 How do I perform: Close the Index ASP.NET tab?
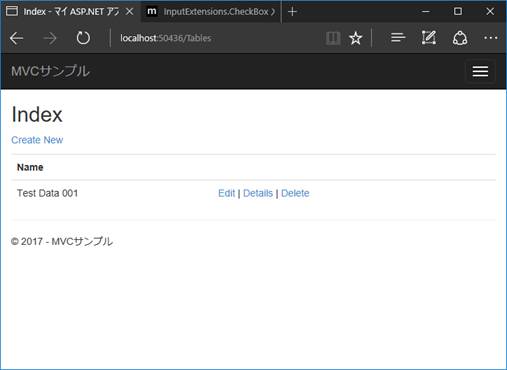pos(130,12)
